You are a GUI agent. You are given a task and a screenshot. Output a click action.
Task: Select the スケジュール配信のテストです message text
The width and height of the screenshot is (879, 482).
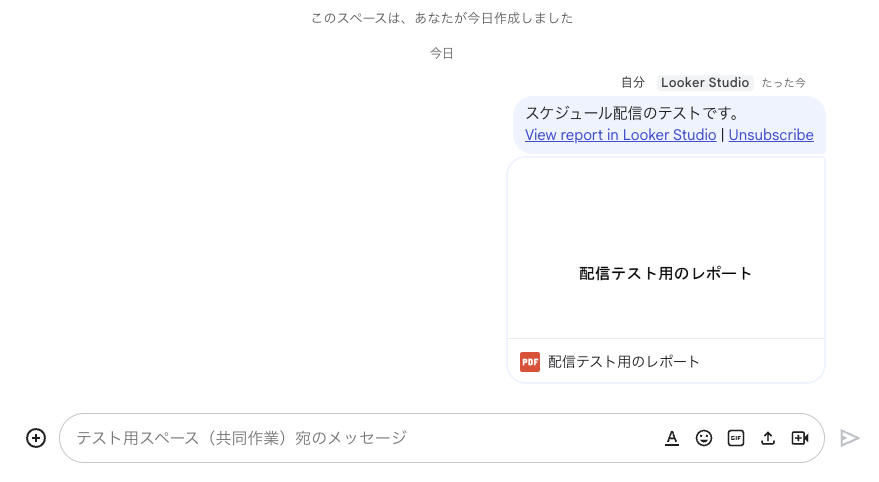point(632,113)
